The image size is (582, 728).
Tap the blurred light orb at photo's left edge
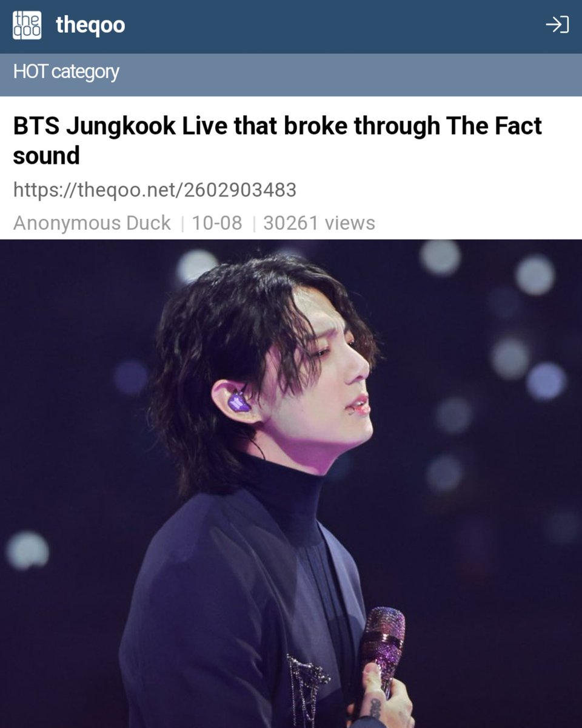click(27, 550)
